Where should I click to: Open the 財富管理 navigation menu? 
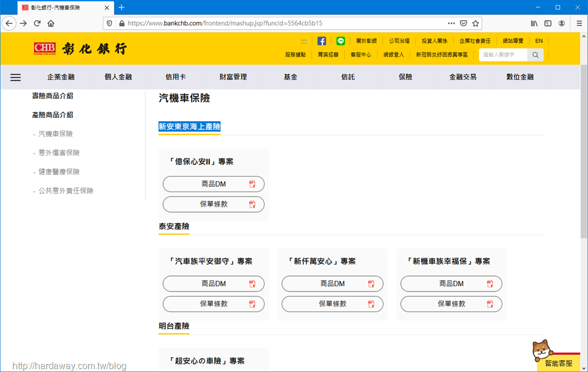point(233,77)
